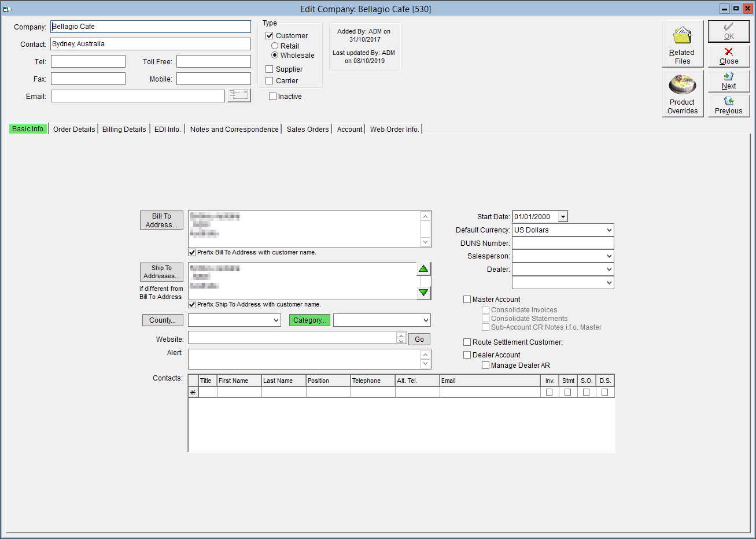Click Go button next to Website
This screenshot has width=756, height=539.
(419, 339)
